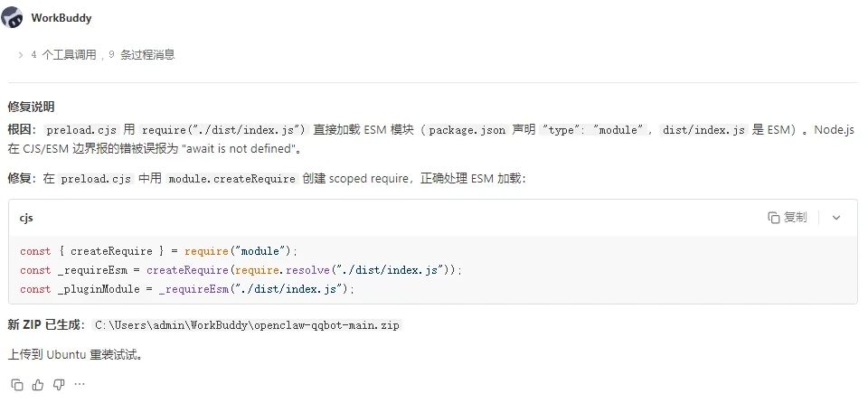The width and height of the screenshot is (868, 412).
Task: Click the package.json inline code
Action: 467,130
